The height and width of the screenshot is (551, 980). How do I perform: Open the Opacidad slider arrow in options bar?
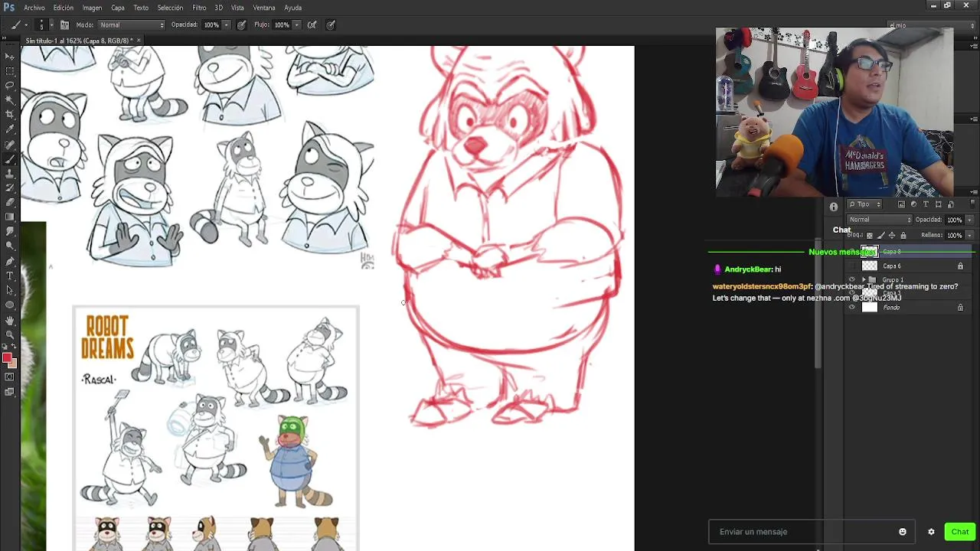(227, 24)
